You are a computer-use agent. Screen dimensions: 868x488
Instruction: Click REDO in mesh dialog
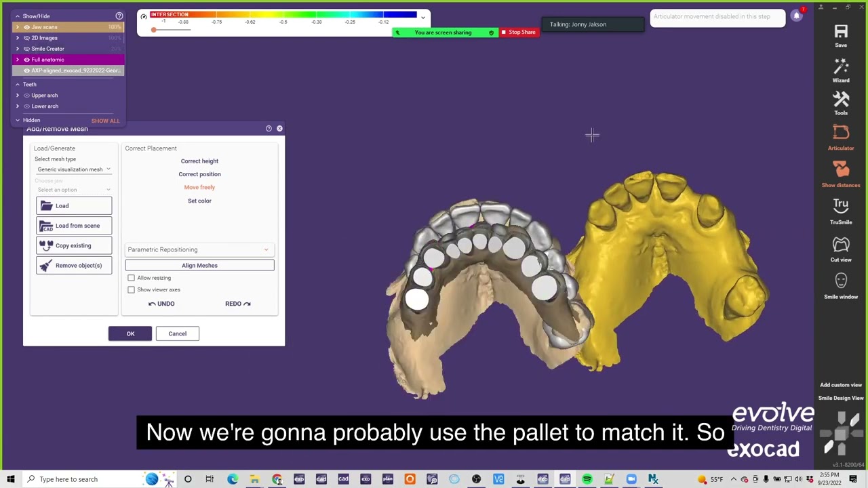click(x=238, y=304)
